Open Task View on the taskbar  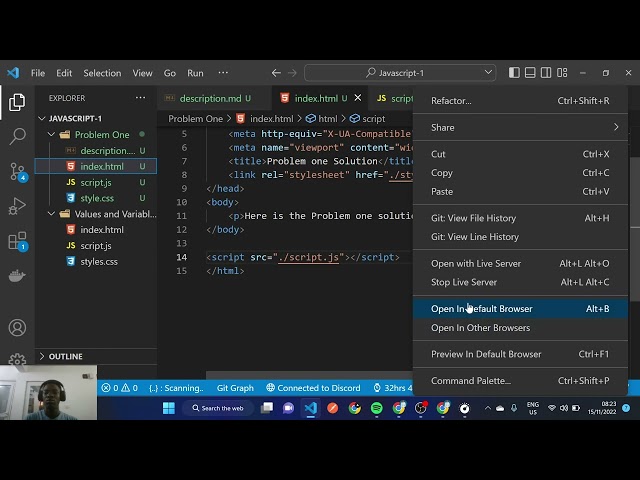pos(267,408)
